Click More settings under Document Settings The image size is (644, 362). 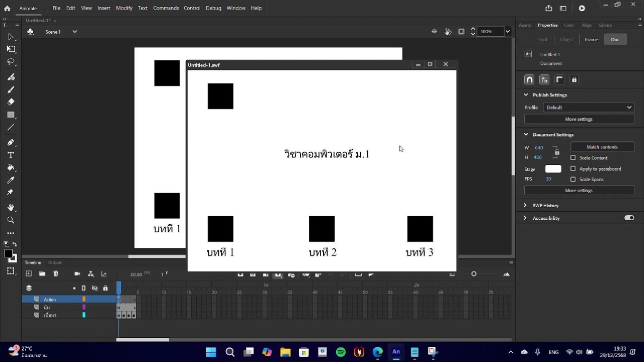coord(579,191)
